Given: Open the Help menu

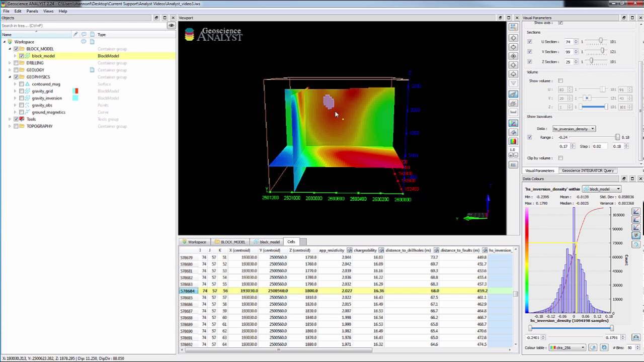Looking at the screenshot, I should pos(63,11).
